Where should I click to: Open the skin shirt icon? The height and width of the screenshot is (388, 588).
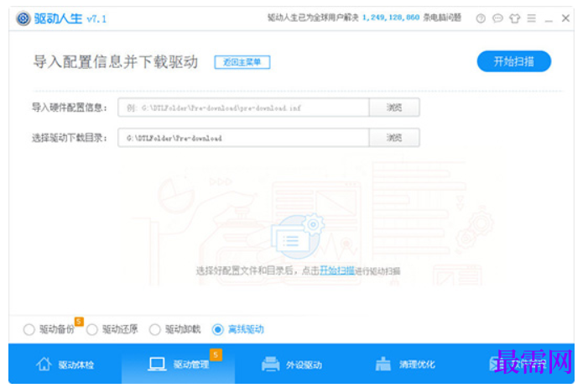tap(514, 18)
